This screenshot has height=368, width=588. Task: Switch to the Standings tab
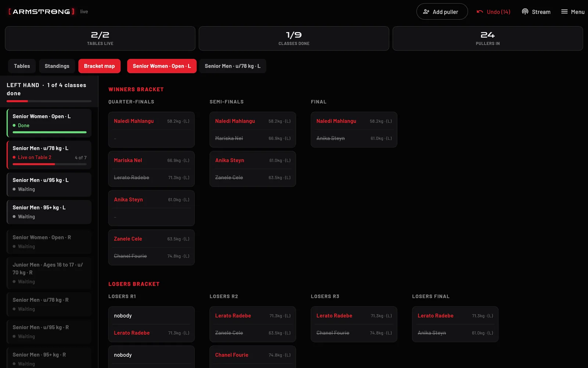click(x=57, y=66)
